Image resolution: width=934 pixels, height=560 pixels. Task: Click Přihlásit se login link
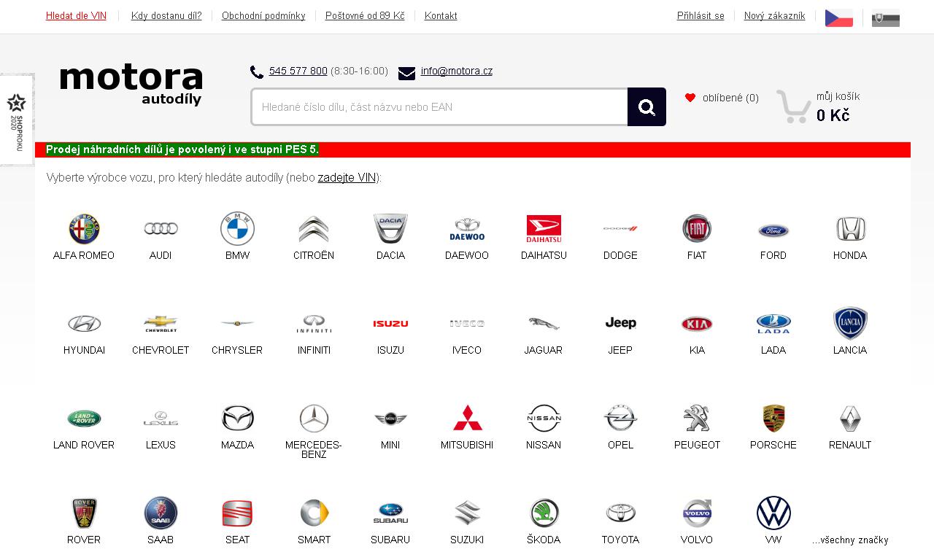700,16
